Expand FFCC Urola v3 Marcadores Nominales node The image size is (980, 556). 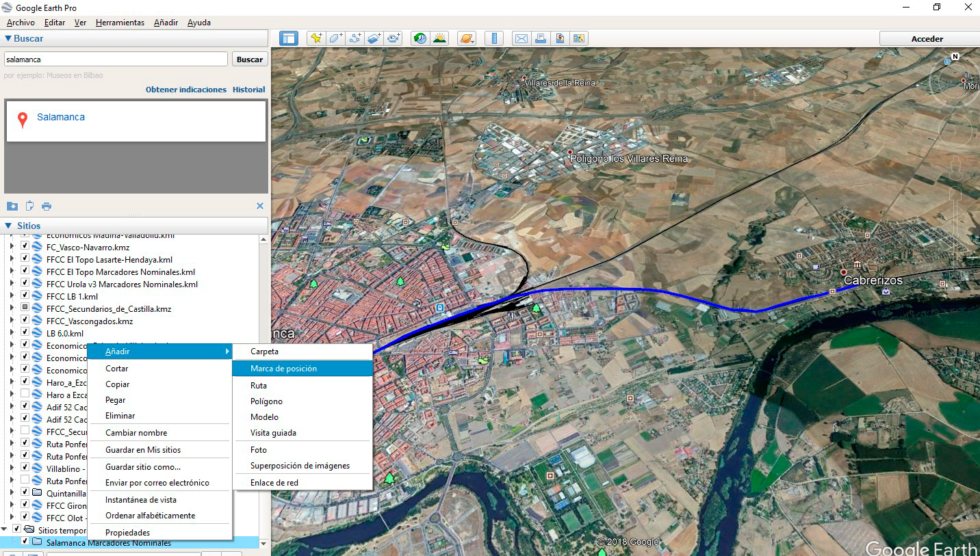11,284
